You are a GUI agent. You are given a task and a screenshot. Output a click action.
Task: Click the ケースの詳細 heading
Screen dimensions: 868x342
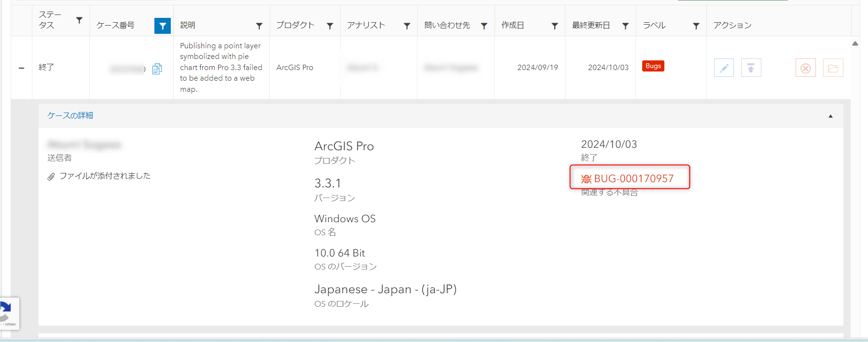70,115
